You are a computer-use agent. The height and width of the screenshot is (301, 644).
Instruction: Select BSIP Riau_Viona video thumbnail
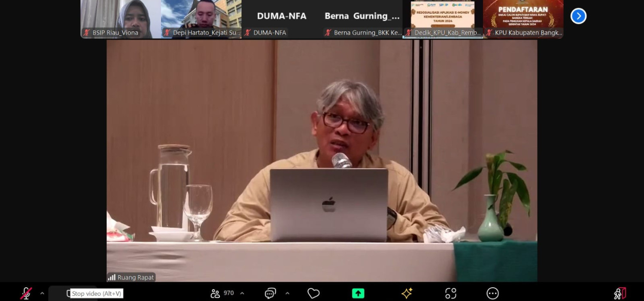coord(121,19)
